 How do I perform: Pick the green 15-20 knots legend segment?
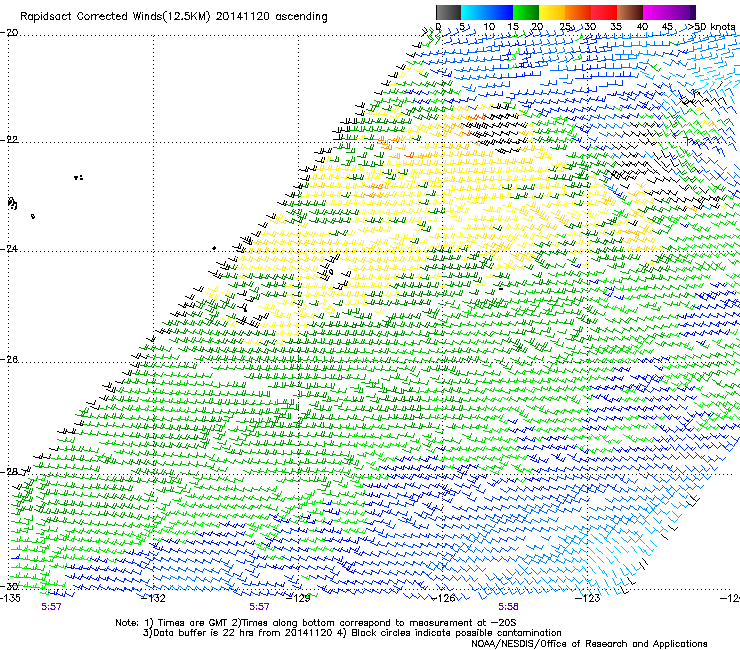[526, 12]
